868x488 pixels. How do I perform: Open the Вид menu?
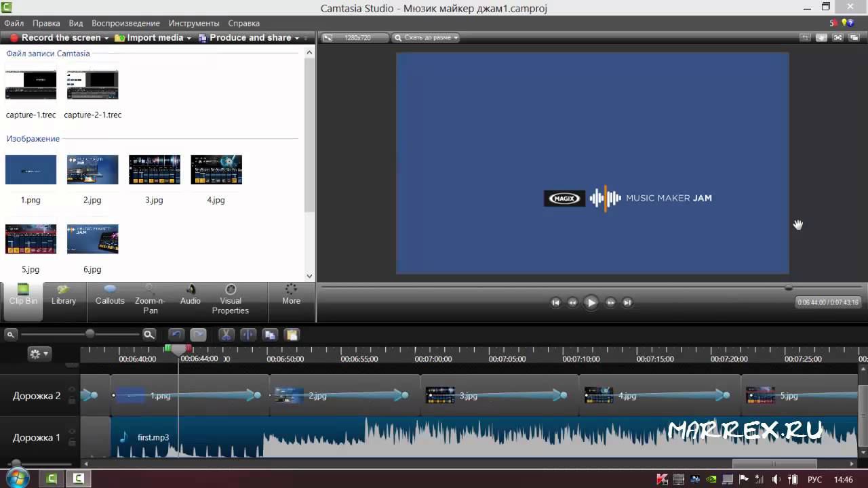click(76, 23)
